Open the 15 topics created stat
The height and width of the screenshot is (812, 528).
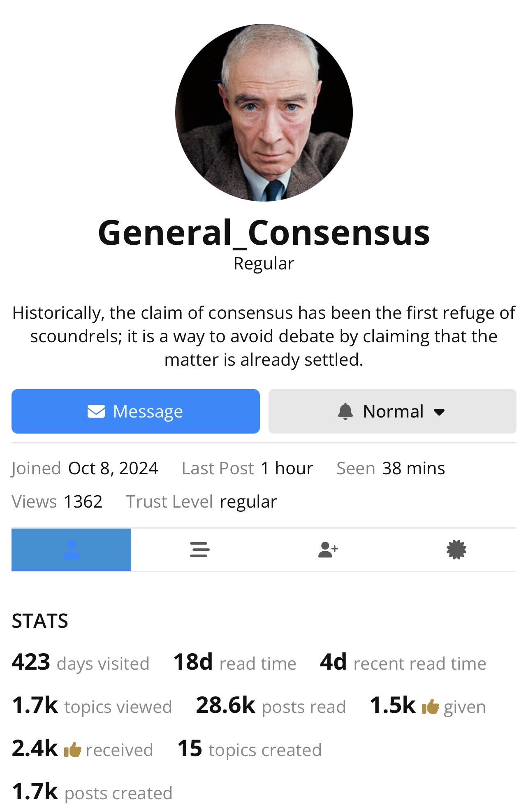pos(250,749)
